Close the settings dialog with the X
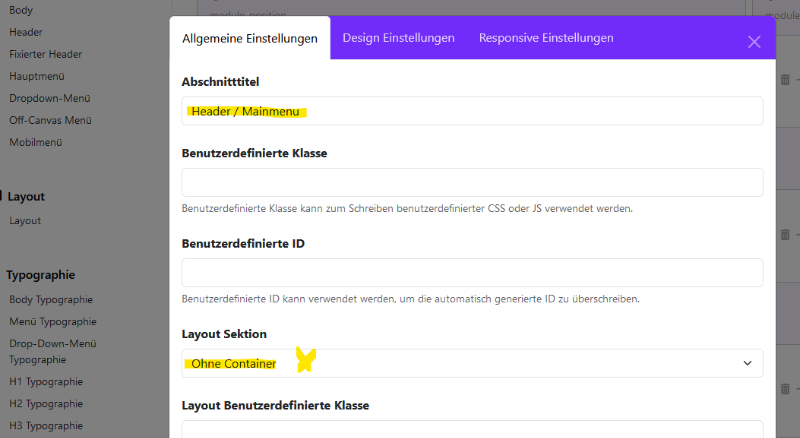 click(x=754, y=42)
